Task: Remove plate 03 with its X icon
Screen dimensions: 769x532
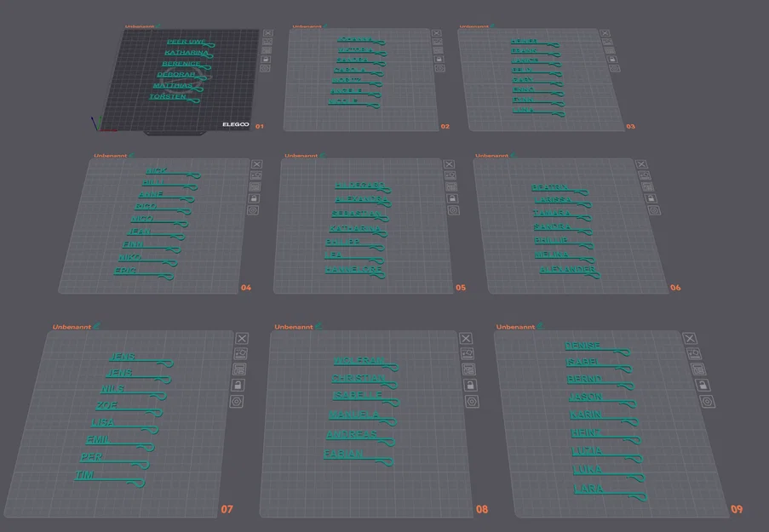Action: [605, 33]
